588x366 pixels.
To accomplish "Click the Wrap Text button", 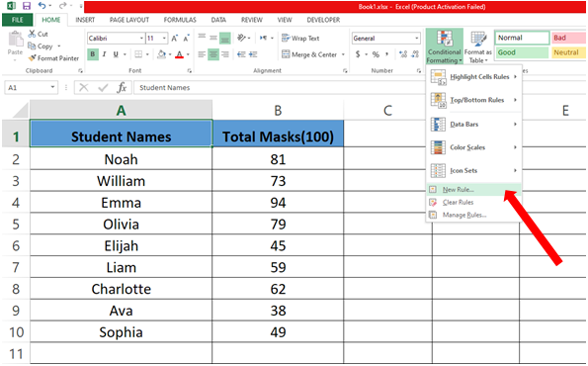I will coord(300,38).
